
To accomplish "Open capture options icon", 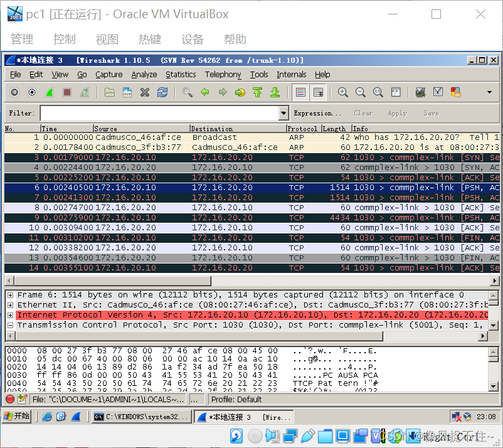I will (32, 92).
